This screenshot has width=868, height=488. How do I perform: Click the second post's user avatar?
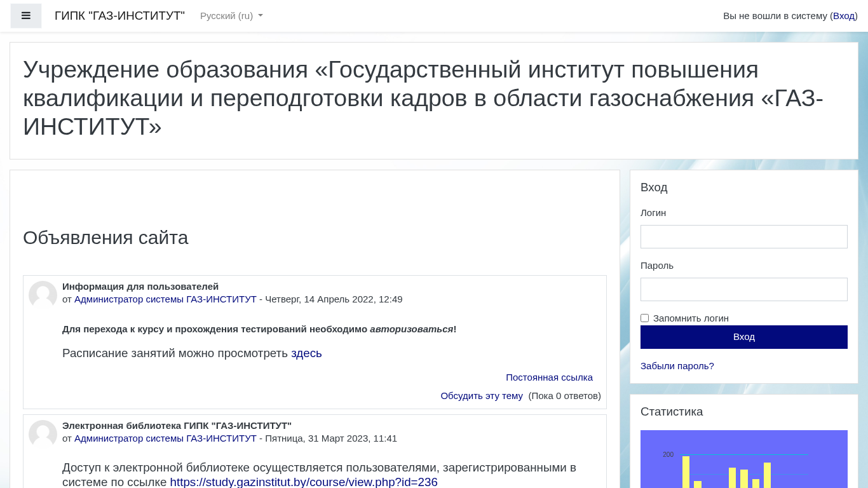tap(43, 434)
